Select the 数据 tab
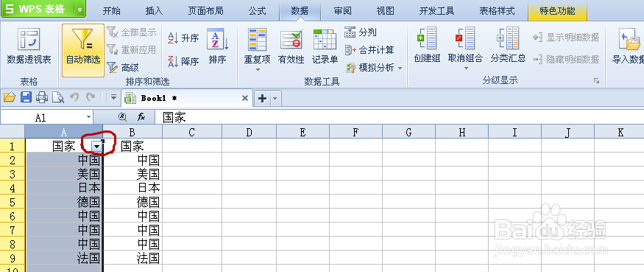Screen dimensions: 644x272 pyautogui.click(x=300, y=11)
